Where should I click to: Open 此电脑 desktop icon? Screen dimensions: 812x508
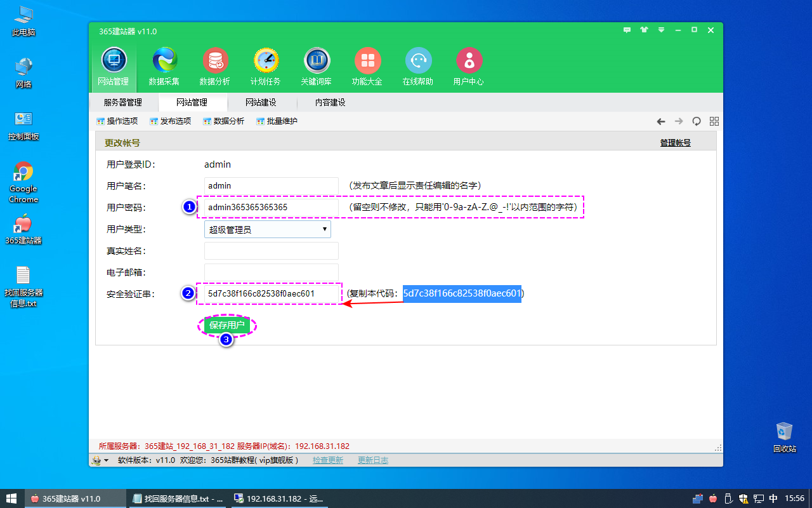pyautogui.click(x=23, y=21)
